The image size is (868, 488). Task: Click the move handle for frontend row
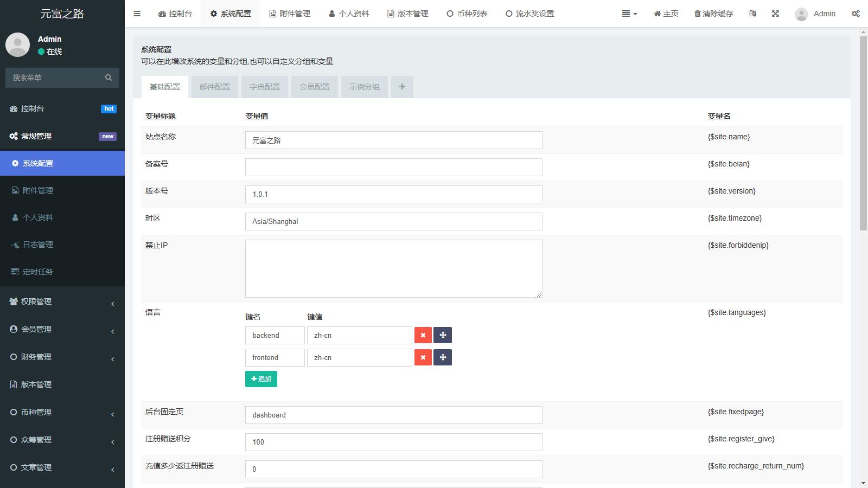pos(443,357)
